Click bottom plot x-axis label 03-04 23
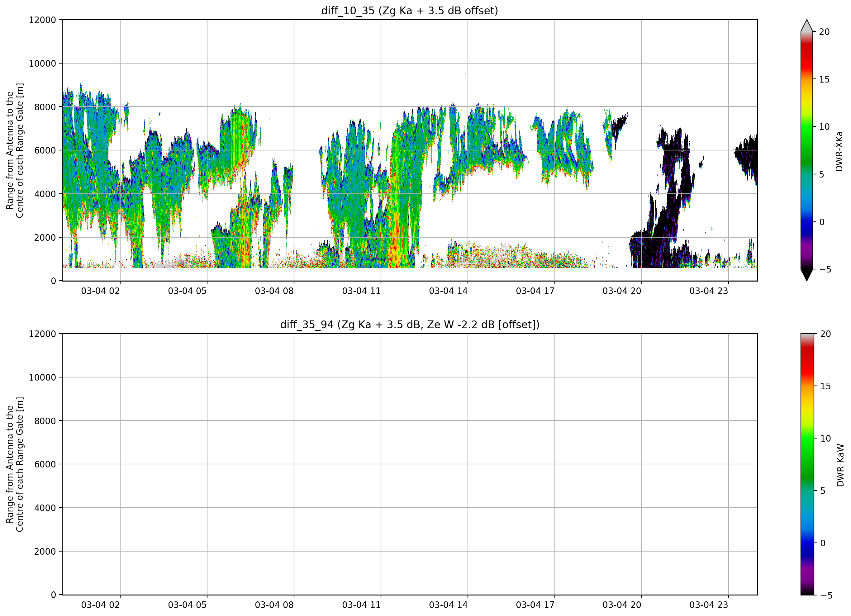The width and height of the screenshot is (851, 616). [709, 605]
